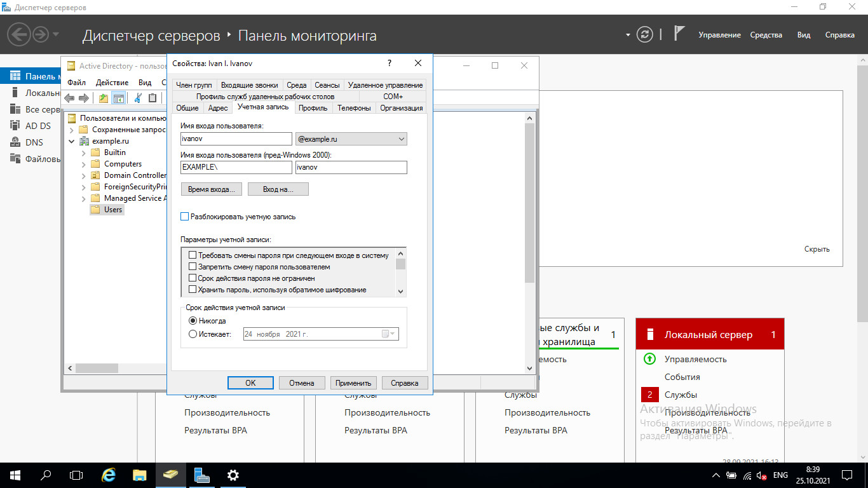Expand the Builtin folder node
This screenshot has height=488, width=868.
coord(84,152)
